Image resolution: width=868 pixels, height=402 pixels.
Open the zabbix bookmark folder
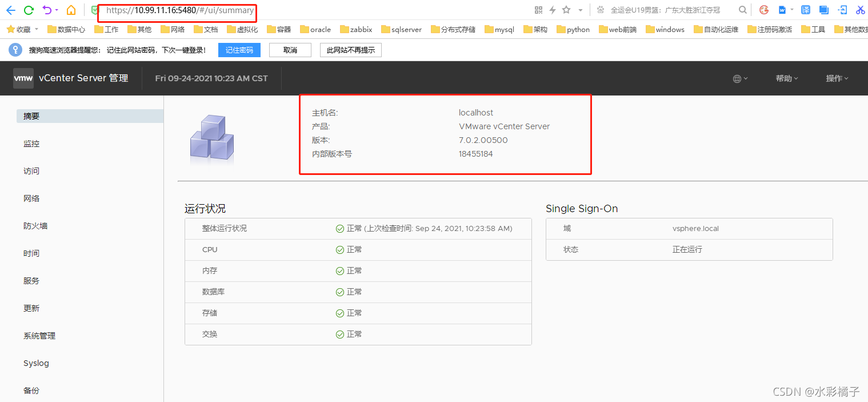point(355,29)
